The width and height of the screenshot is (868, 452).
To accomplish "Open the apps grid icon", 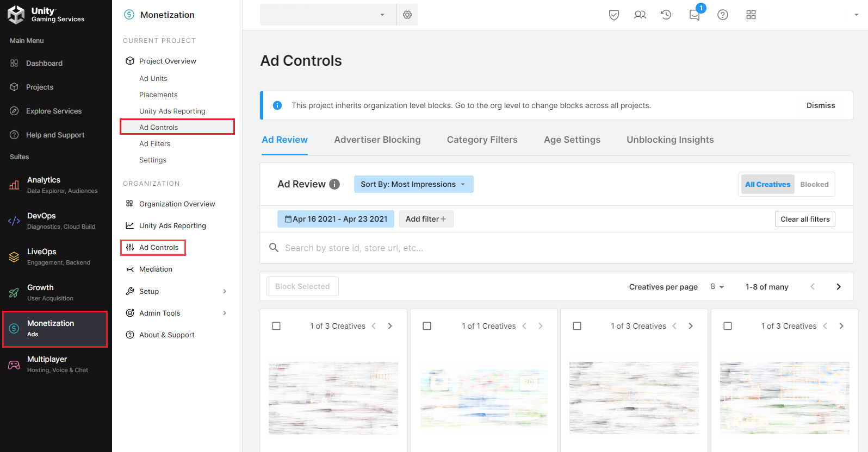I will click(x=751, y=15).
